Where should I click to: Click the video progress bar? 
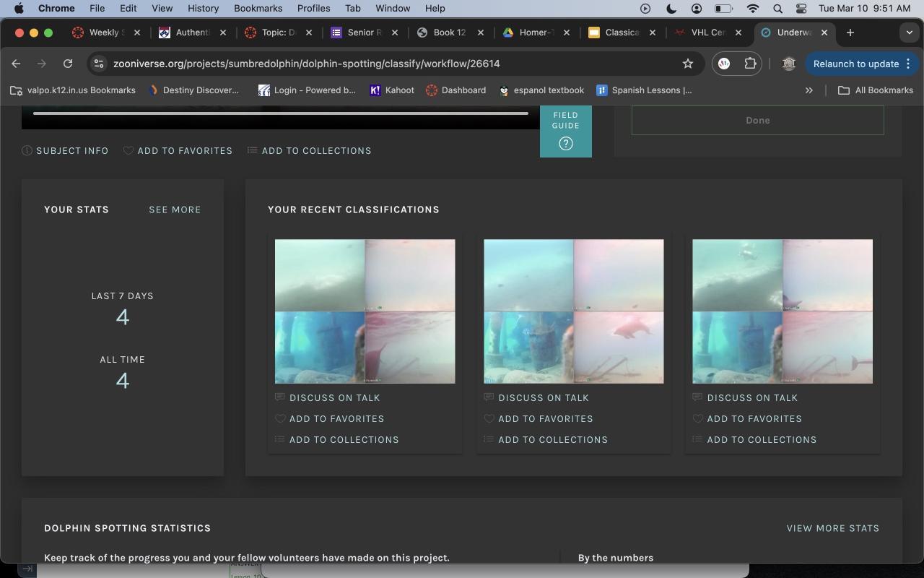(280, 113)
